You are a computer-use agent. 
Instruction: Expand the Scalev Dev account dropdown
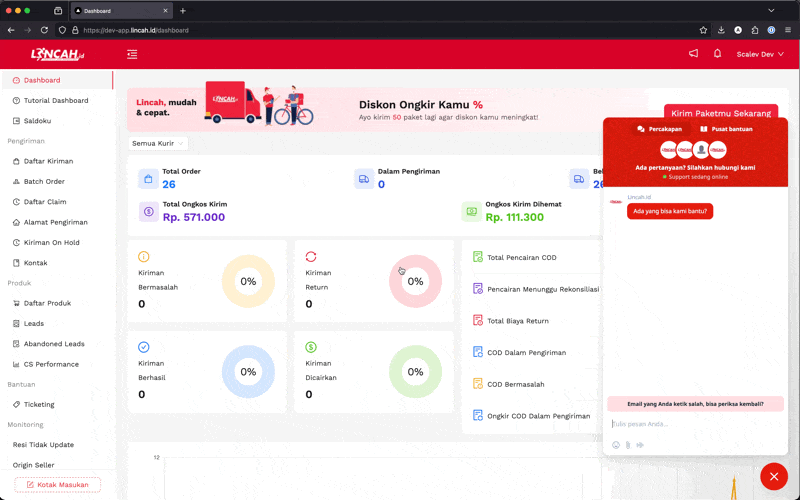pyautogui.click(x=760, y=54)
